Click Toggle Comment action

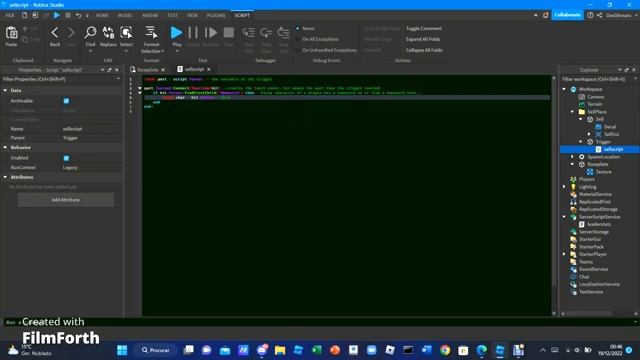pos(424,29)
